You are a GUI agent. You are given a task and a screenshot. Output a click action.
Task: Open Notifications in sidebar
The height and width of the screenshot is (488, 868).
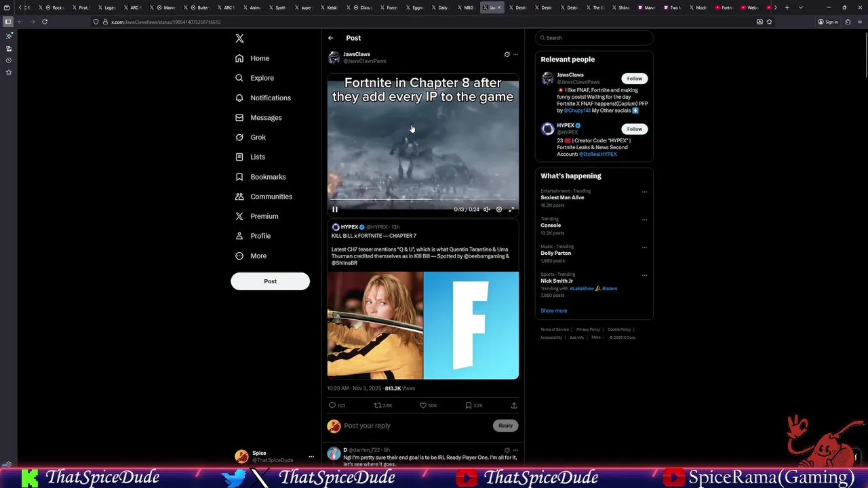[x=263, y=98]
